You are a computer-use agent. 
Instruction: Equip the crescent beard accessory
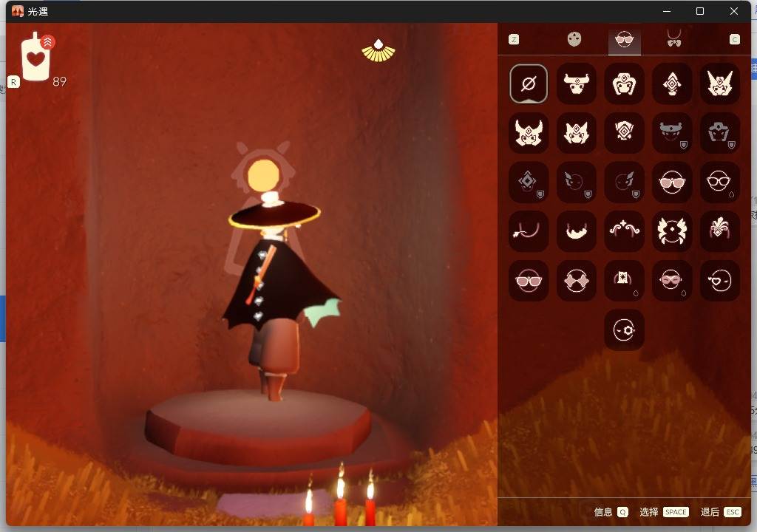click(x=577, y=231)
